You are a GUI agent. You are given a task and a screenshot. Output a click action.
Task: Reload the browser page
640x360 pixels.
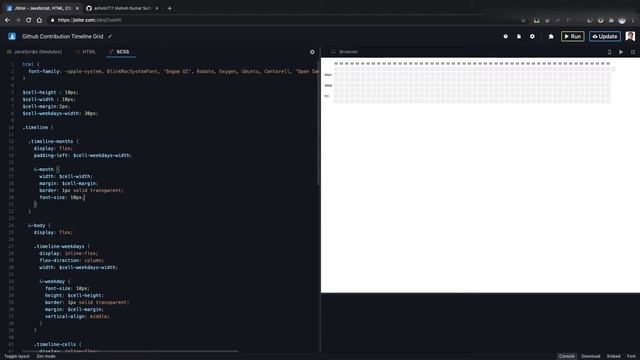tap(28, 20)
